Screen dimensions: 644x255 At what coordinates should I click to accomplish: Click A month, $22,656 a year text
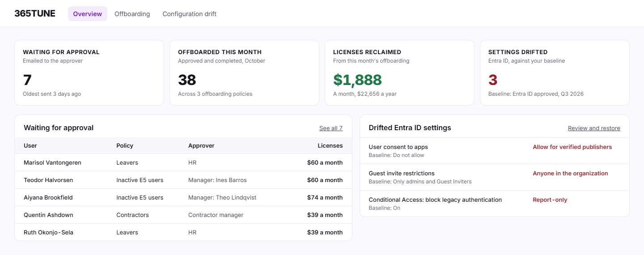click(x=364, y=94)
